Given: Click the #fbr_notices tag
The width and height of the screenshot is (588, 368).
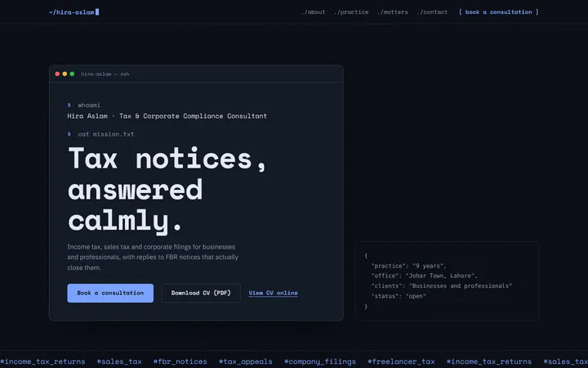Looking at the screenshot, I should point(180,361).
